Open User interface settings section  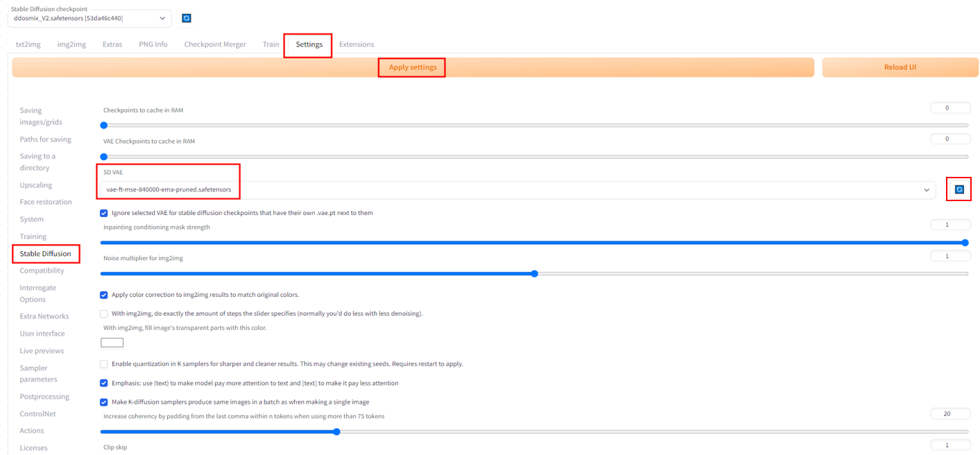pyautogui.click(x=42, y=334)
